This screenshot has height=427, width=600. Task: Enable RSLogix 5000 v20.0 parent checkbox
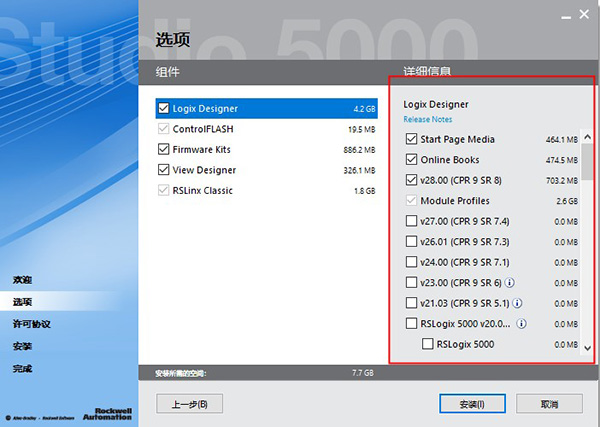tap(411, 324)
